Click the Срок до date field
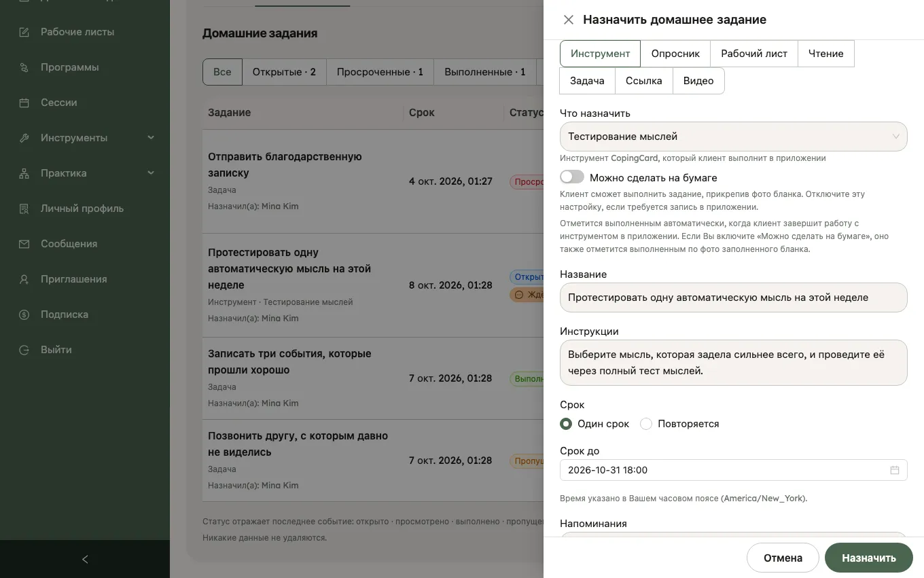 click(x=734, y=470)
